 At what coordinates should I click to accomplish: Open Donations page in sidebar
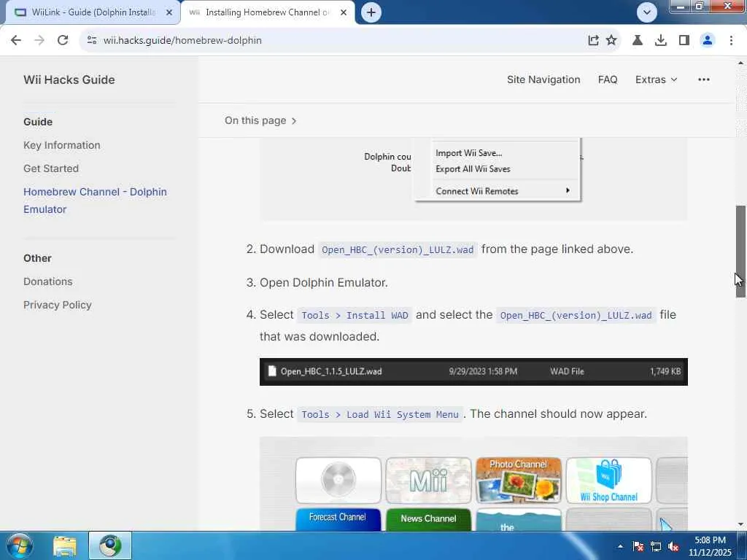(x=48, y=281)
